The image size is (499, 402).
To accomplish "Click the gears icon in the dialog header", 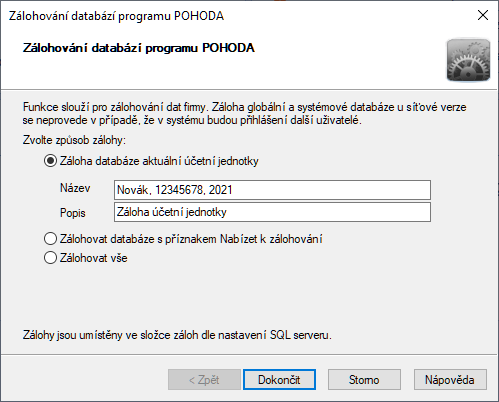I will coord(468,60).
